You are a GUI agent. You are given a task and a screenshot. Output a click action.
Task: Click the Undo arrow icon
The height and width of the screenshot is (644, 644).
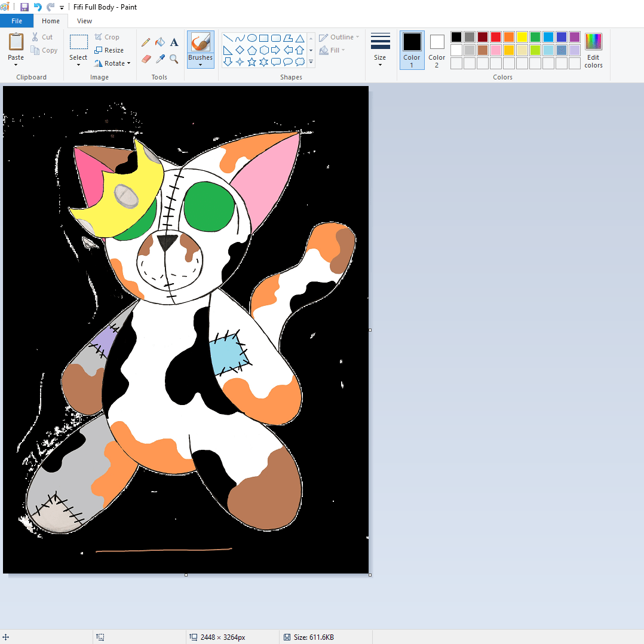click(x=38, y=7)
